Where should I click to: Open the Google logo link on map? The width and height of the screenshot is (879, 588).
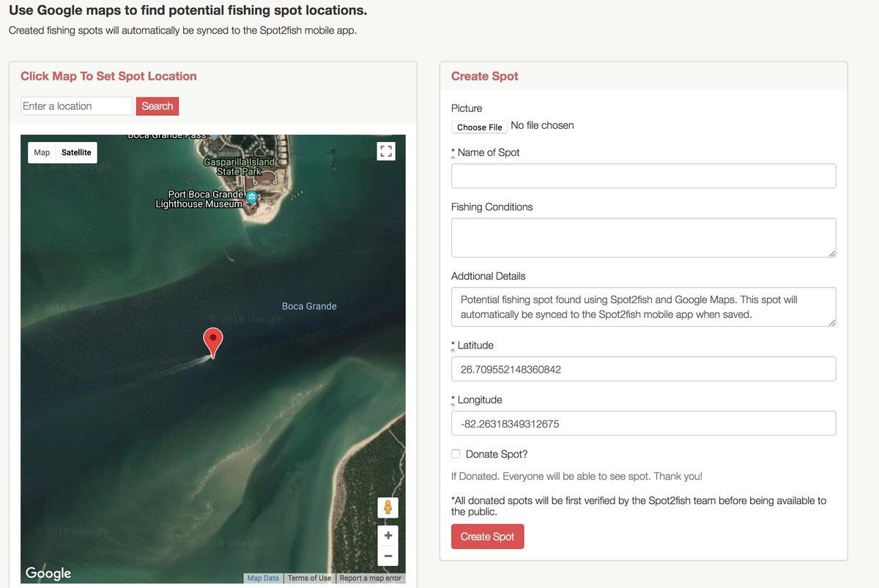point(48,573)
